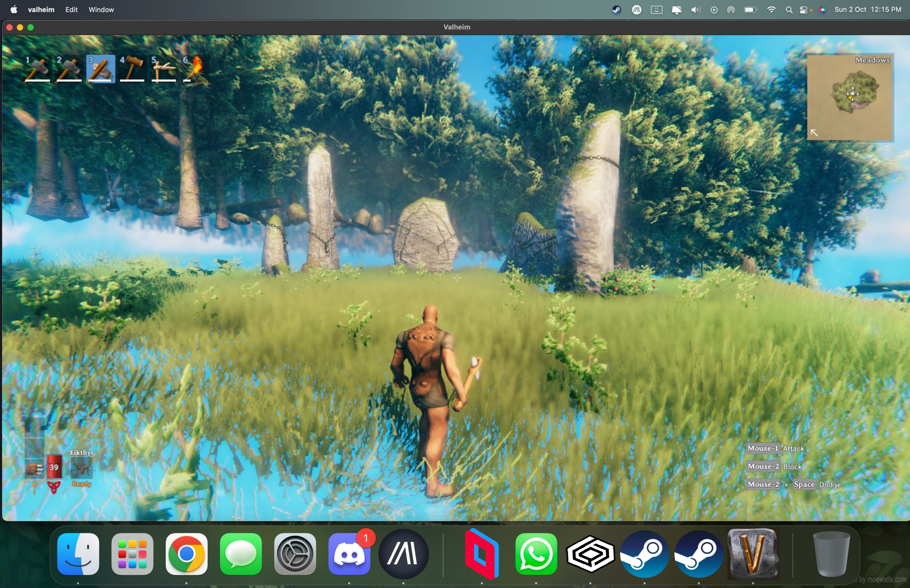Open the Trash in the Dock
Viewport: 910px width, 588px height.
click(831, 554)
